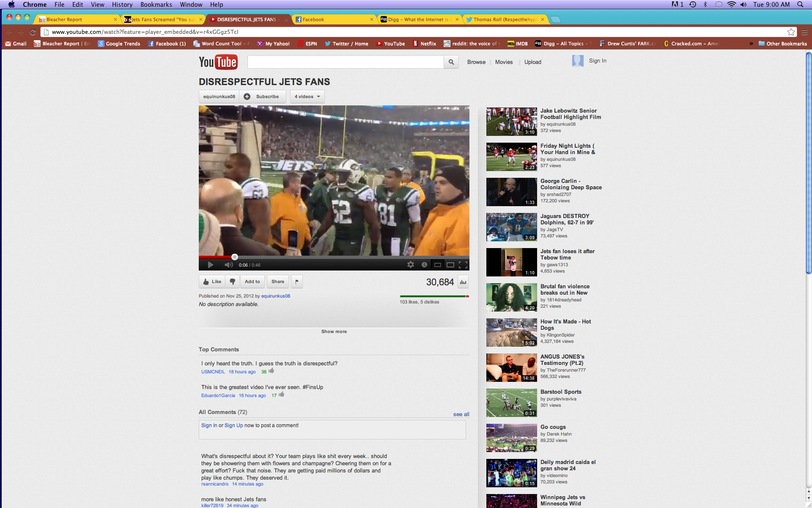Enter fullscreen video mode
Viewport: 812px width, 508px height.
tap(463, 265)
